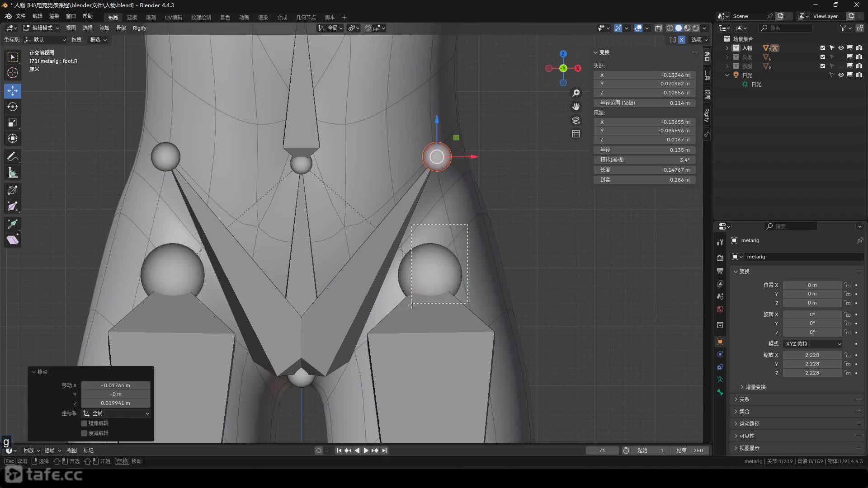Hide the 人物 collection with eye icon
Image resolution: width=868 pixels, height=488 pixels.
841,48
